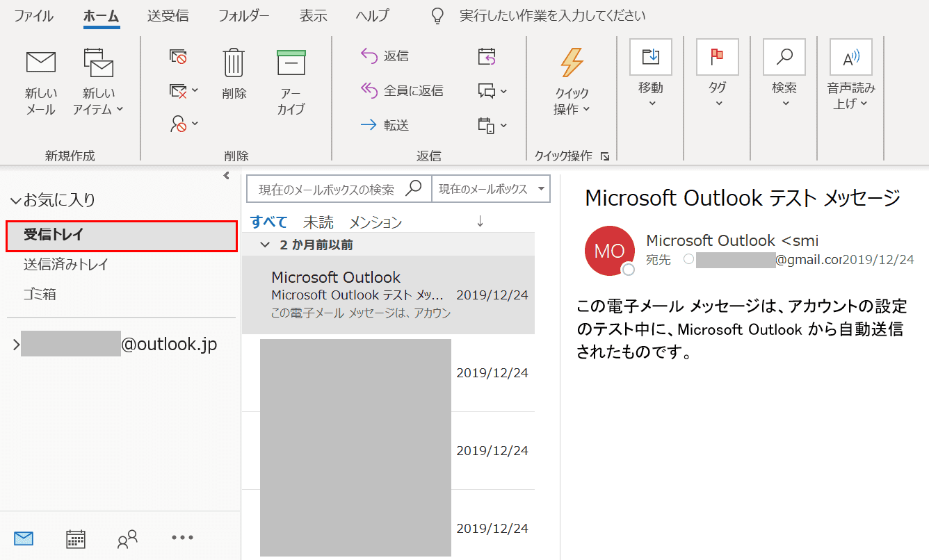Click the Junk mail person icon
The image size is (929, 560).
(178, 124)
